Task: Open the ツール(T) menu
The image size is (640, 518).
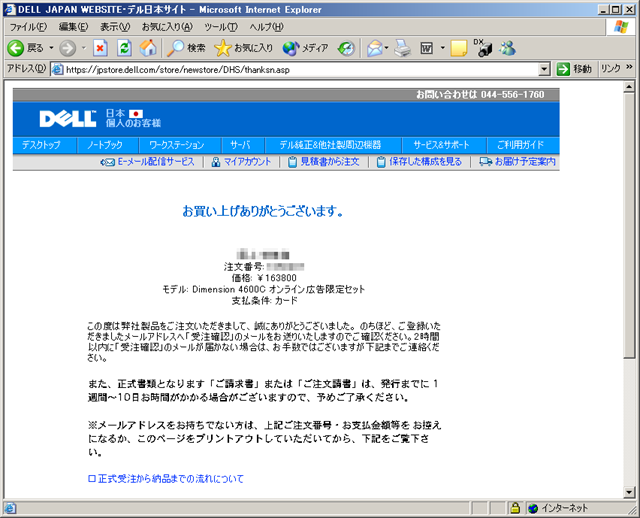Action: coord(221,27)
